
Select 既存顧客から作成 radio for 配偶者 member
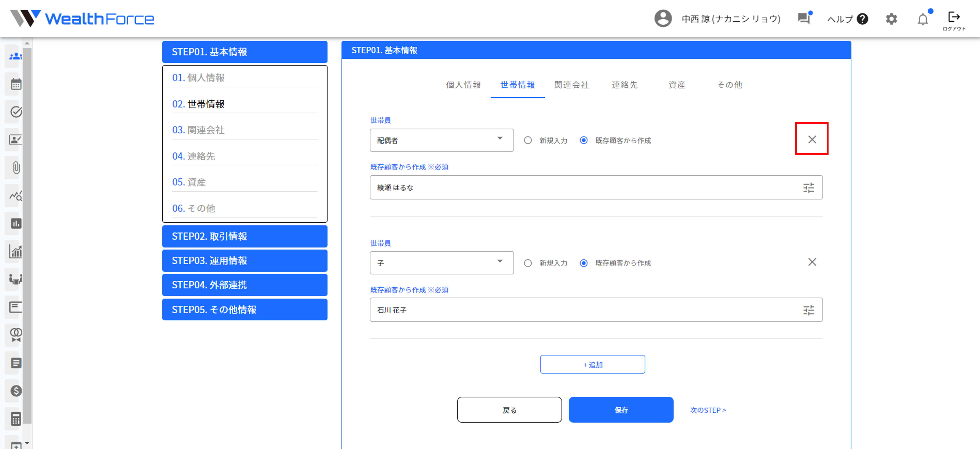coord(584,140)
